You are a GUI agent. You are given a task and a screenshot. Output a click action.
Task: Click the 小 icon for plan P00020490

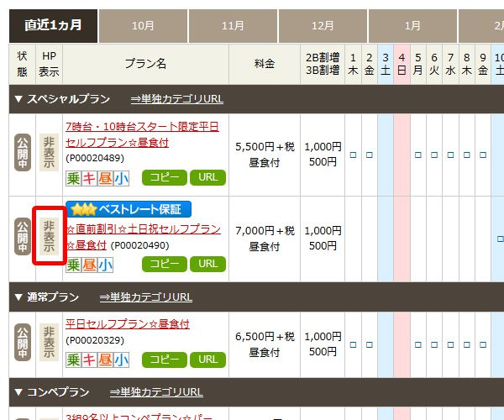coord(105,265)
